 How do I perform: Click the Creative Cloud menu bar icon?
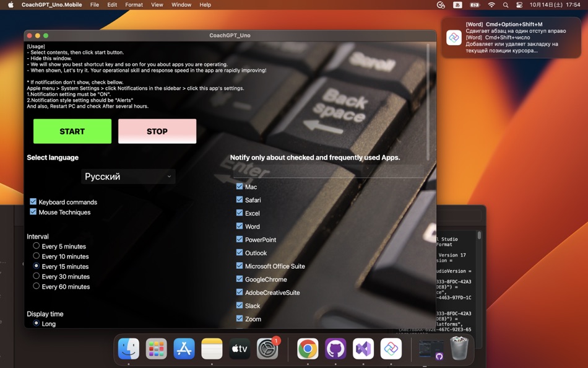coord(441,5)
